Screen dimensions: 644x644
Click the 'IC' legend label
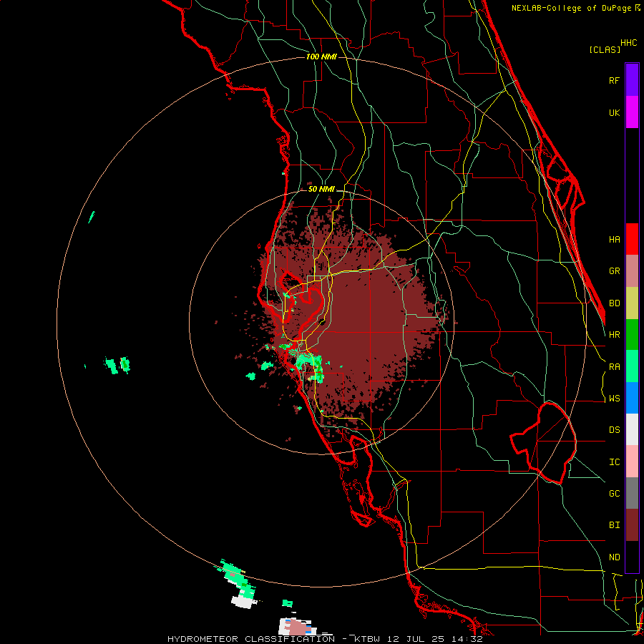click(614, 462)
